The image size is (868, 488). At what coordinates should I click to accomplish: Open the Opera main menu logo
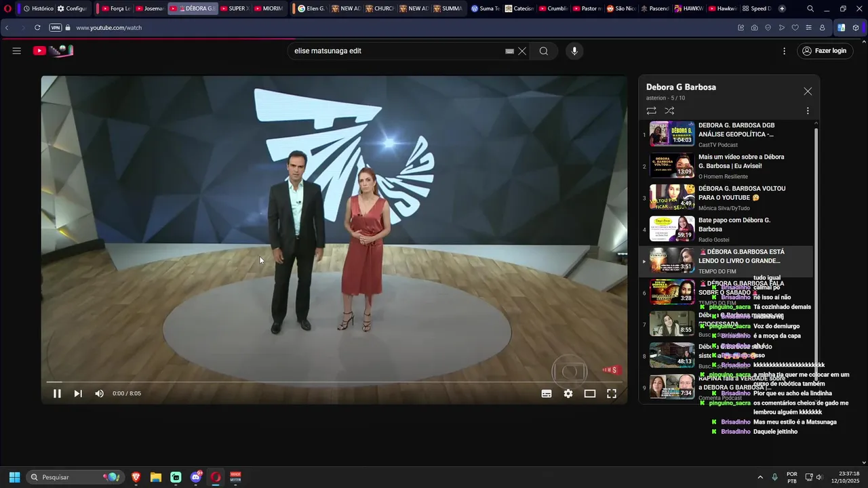pyautogui.click(x=8, y=9)
